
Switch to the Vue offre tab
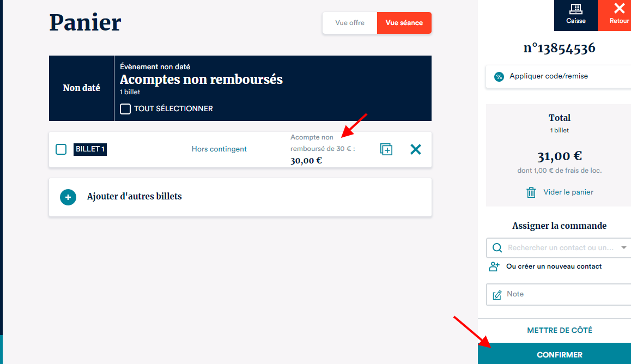pyautogui.click(x=350, y=23)
